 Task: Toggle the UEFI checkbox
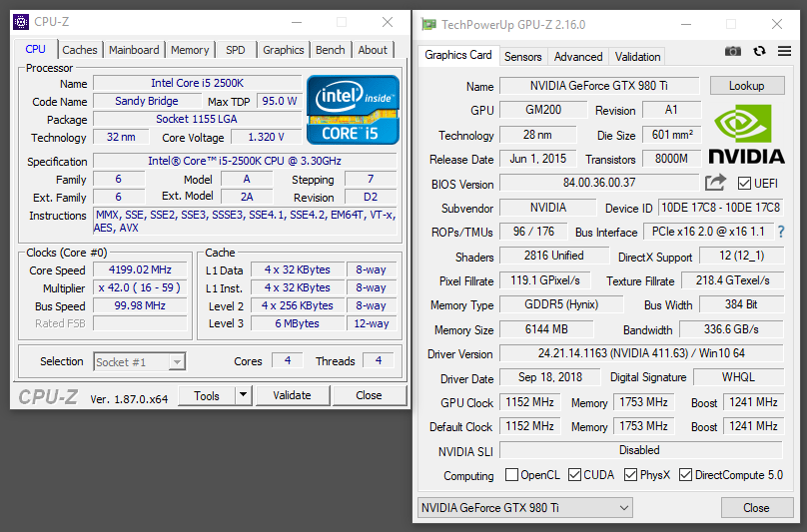[x=744, y=184]
